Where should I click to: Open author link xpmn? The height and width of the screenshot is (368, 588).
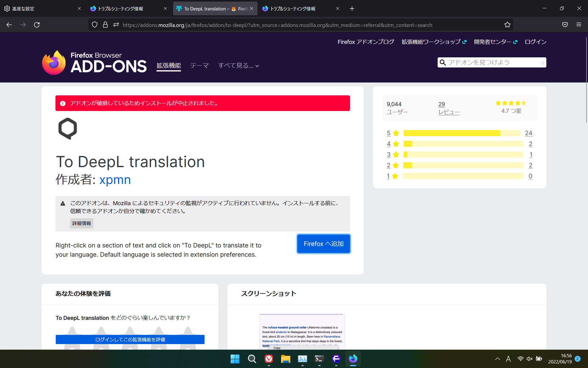pos(115,180)
